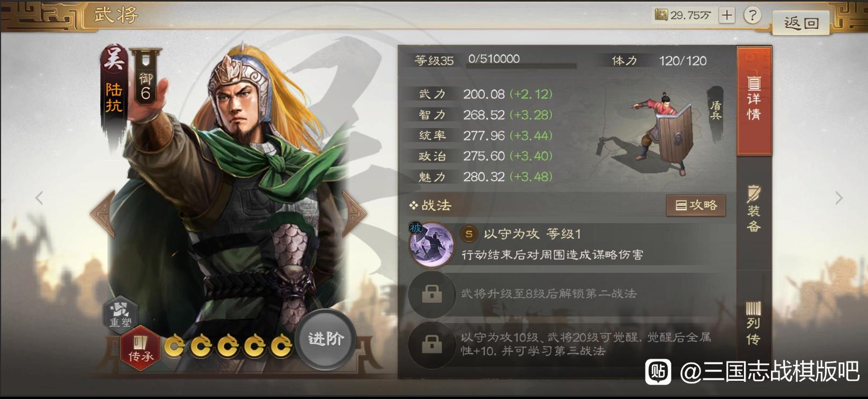Screen dimensions: 868x399
Task: Go to next page via right chevron
Action: (x=839, y=198)
